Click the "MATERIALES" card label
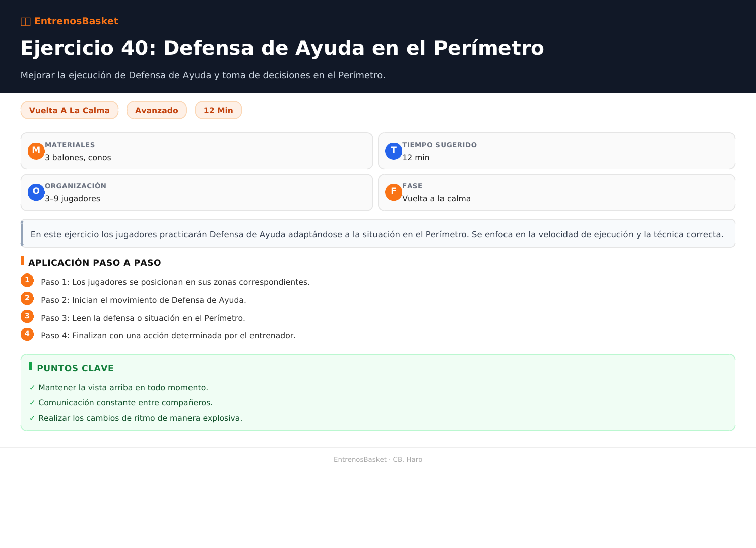Image resolution: width=756 pixels, height=548 pixels. coord(70,145)
